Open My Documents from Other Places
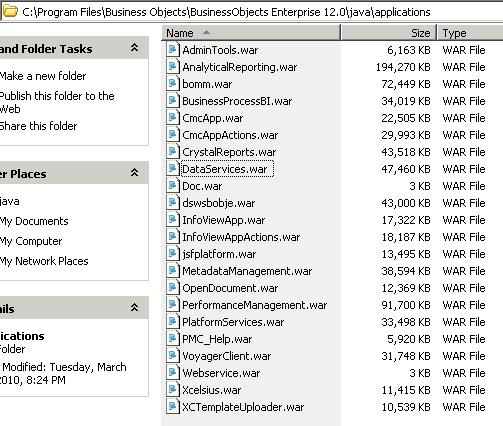The width and height of the screenshot is (503, 426). (x=34, y=221)
